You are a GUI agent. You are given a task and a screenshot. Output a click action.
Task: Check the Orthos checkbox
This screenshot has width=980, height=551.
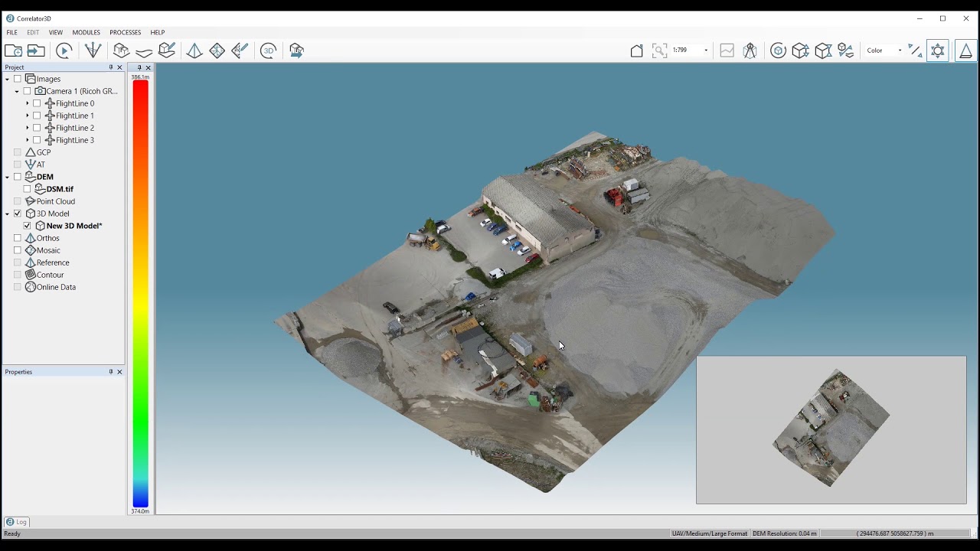(18, 238)
